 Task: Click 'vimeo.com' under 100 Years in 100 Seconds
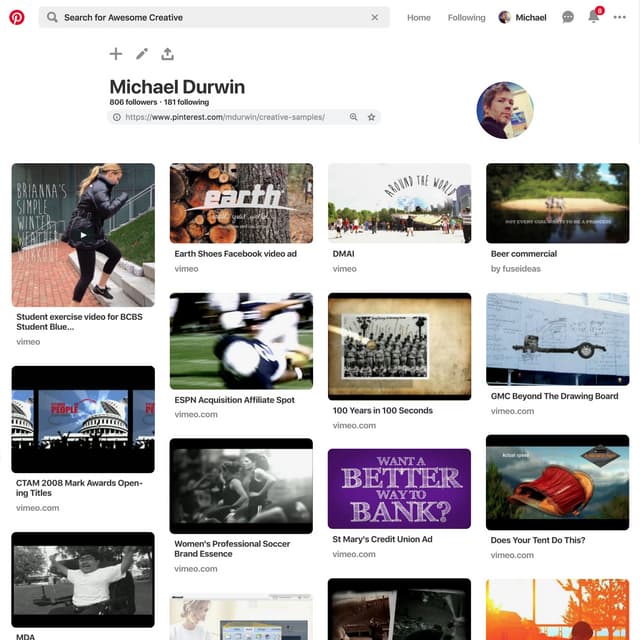coord(354,425)
